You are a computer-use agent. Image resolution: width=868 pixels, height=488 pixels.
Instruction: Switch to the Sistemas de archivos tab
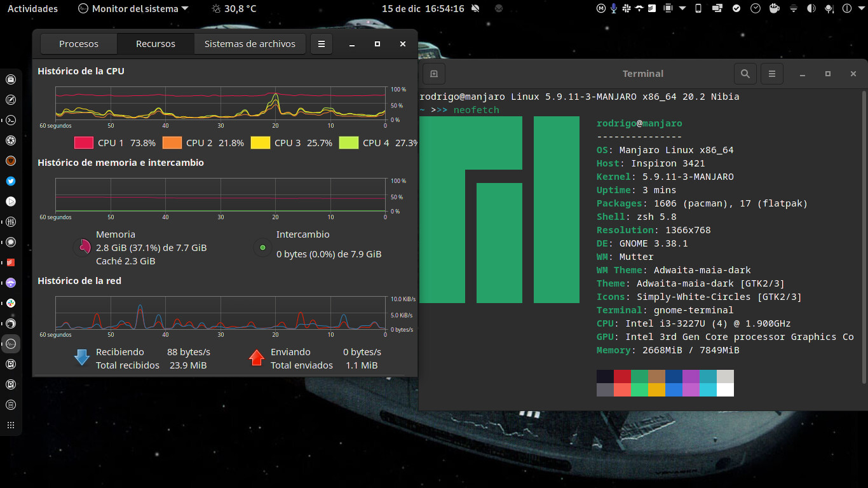point(250,44)
